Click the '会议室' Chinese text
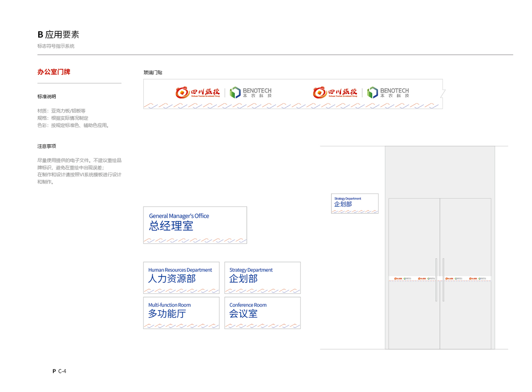Image resolution: width=532 pixels, height=392 pixels. coord(243,314)
